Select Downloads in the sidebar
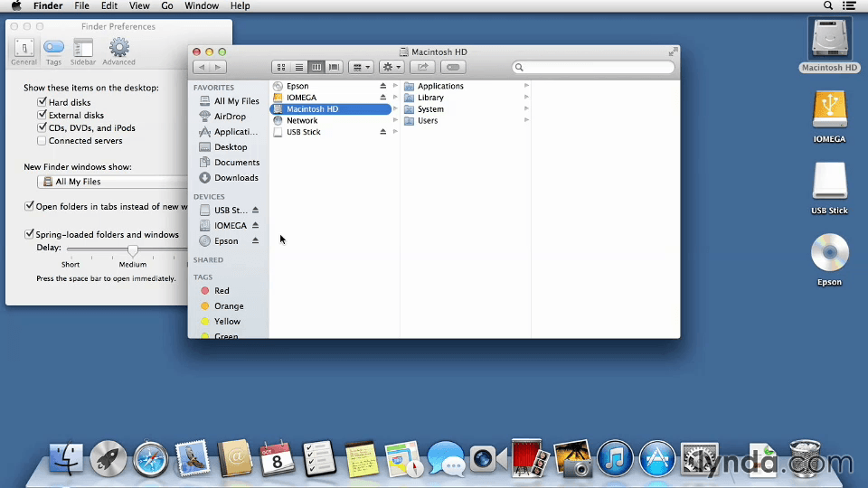This screenshot has width=868, height=488. click(228, 178)
